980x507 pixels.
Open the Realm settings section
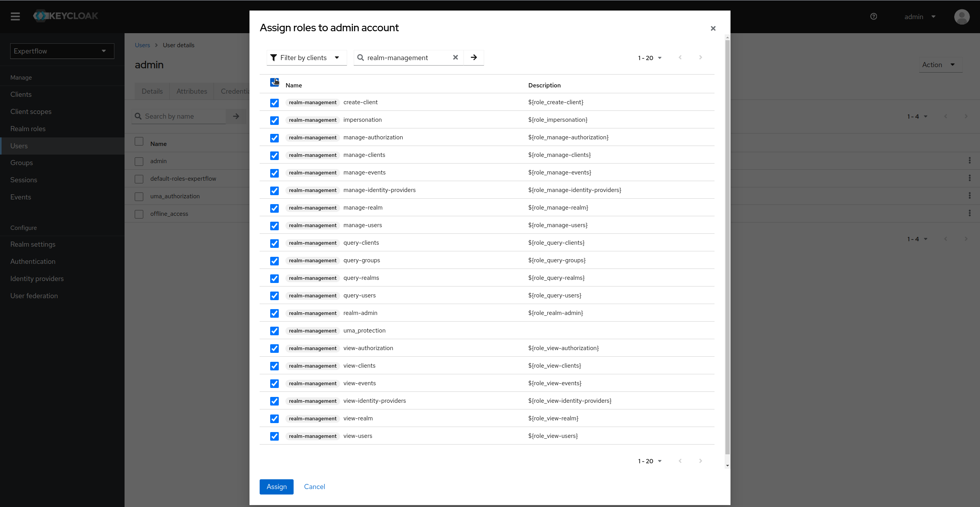[x=33, y=244]
